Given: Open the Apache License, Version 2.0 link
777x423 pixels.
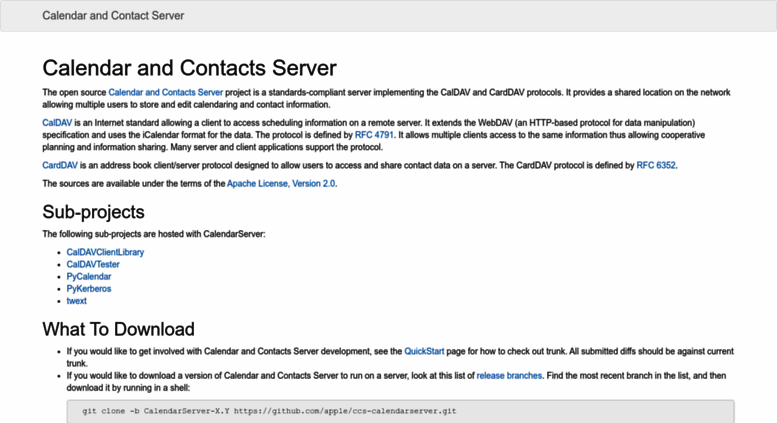Looking at the screenshot, I should pyautogui.click(x=281, y=183).
